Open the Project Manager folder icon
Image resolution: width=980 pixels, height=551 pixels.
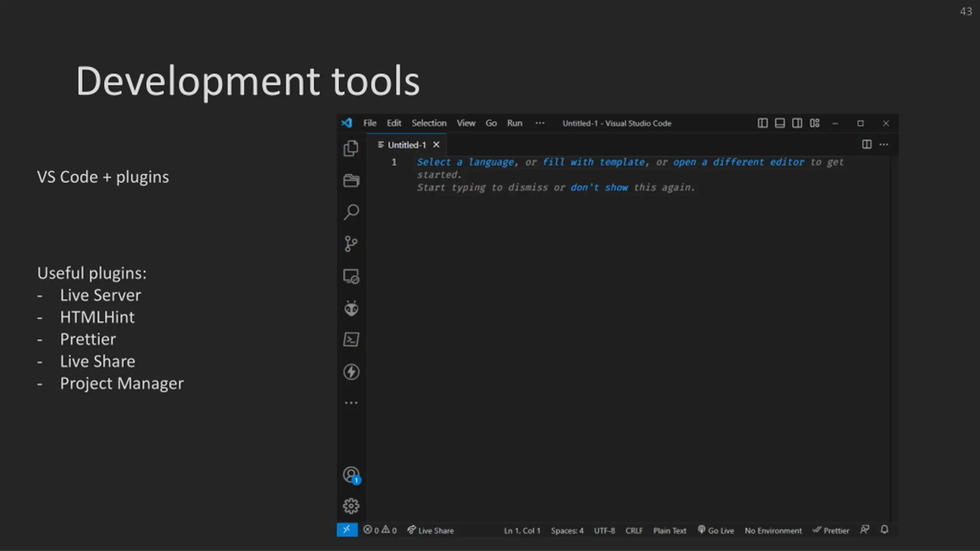351,180
